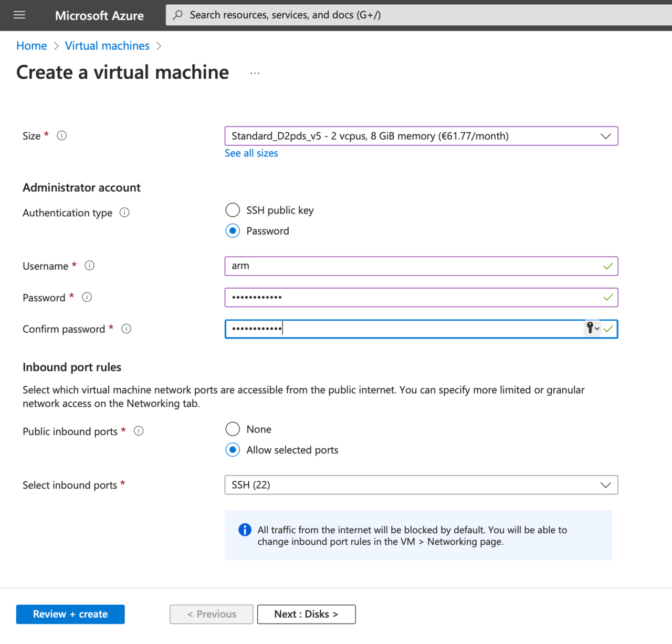This screenshot has width=672, height=644.
Task: Select the Password authentication option
Action: tap(233, 230)
